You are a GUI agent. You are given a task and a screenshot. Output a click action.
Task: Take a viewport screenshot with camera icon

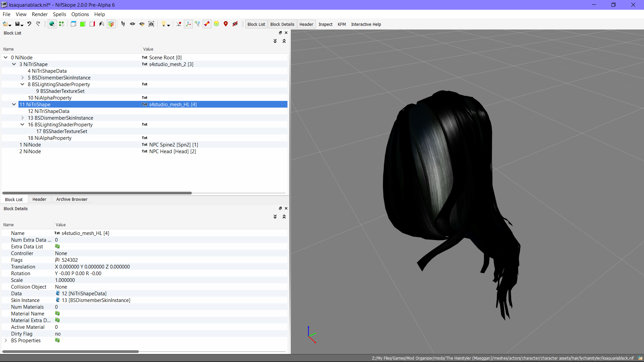[151, 24]
